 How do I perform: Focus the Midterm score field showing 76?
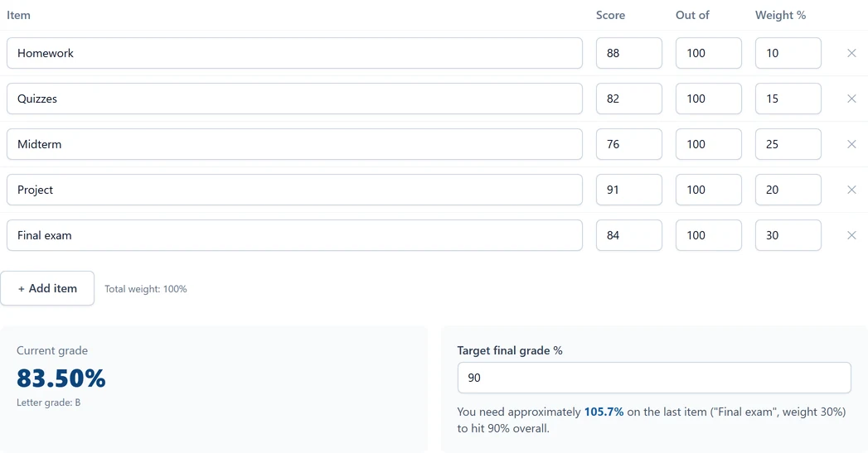pos(629,144)
